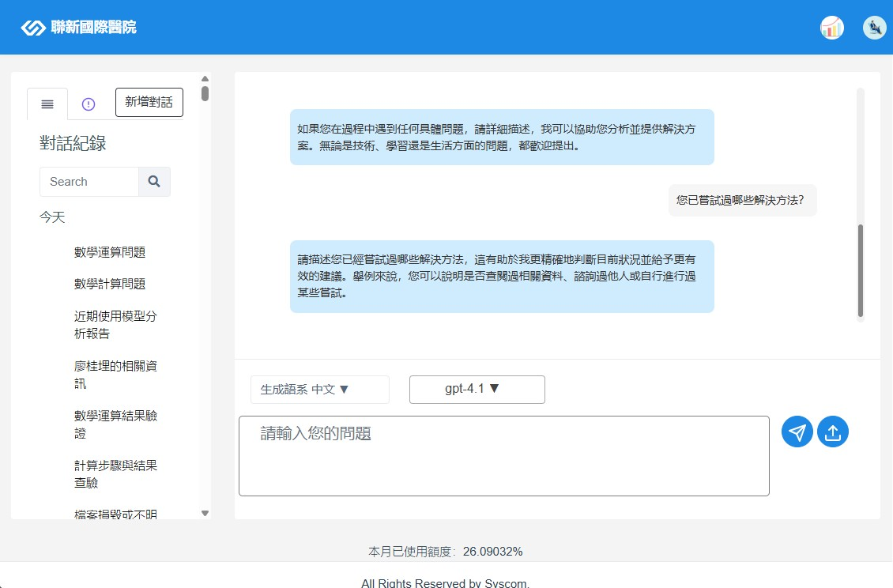The image size is (893, 588).
Task: Select the 計算步驟與結果查驗 conversation
Action: point(115,473)
